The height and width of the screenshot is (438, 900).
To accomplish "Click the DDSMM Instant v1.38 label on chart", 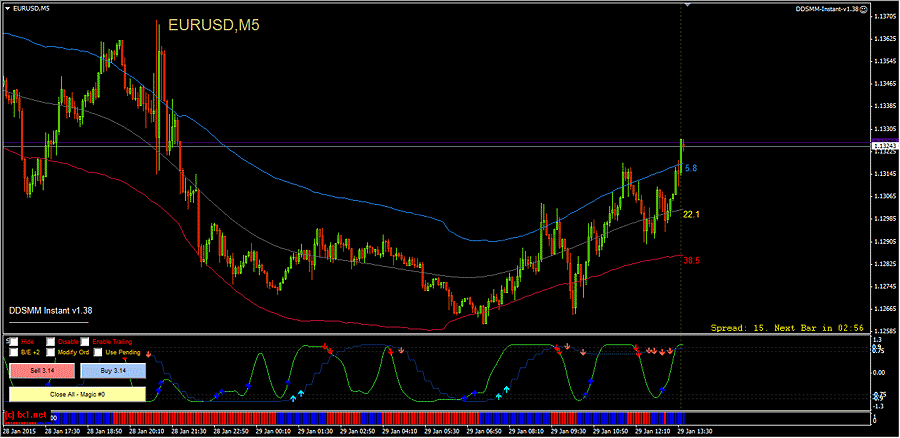I will tap(50, 311).
